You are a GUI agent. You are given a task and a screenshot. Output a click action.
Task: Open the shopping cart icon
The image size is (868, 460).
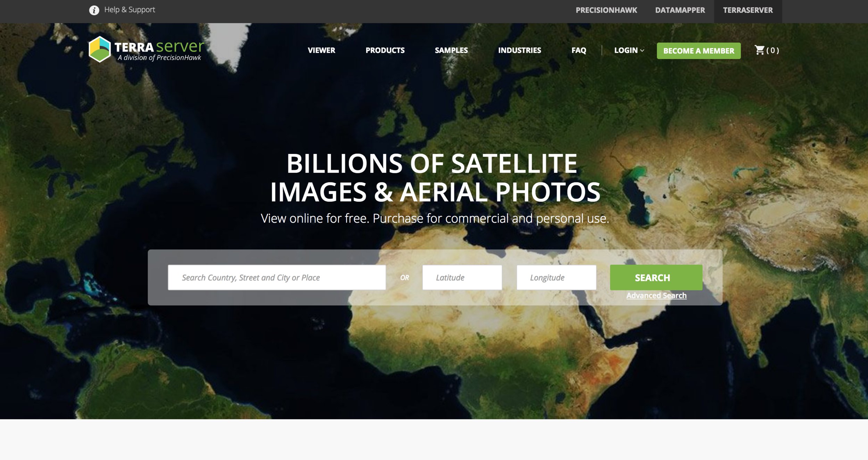[x=759, y=50]
